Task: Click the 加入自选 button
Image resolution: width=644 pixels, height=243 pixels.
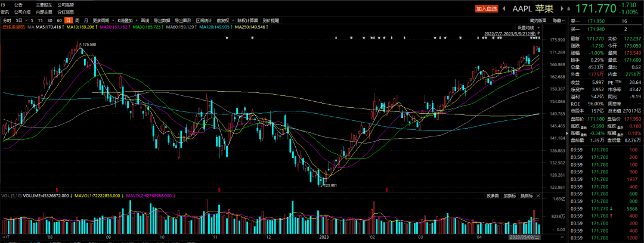Action: (485, 9)
